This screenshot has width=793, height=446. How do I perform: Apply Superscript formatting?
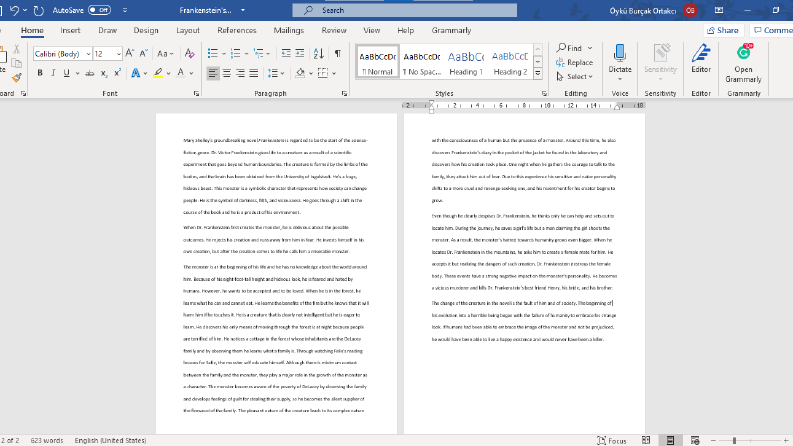click(x=117, y=73)
